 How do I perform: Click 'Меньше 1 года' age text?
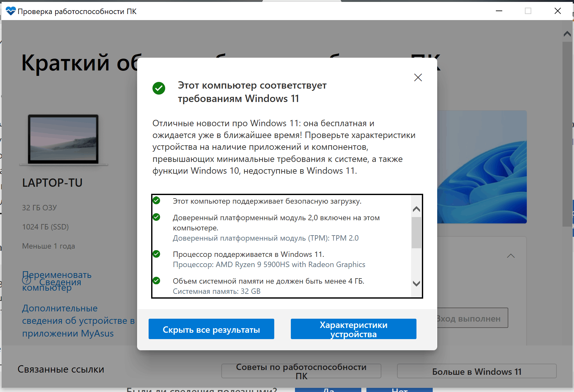coord(48,246)
